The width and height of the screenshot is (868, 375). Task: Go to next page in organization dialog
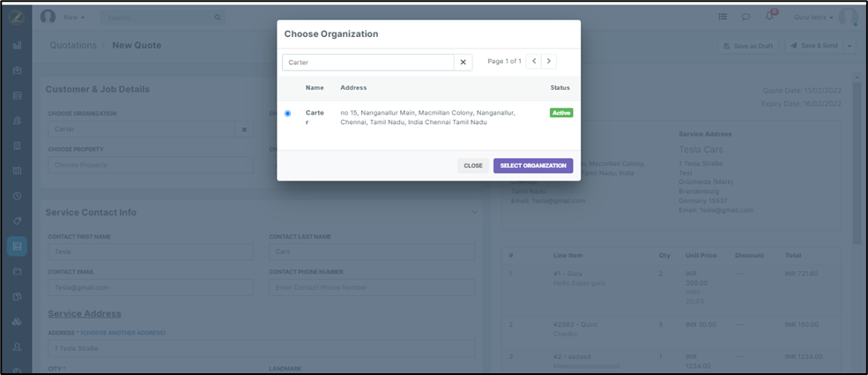tap(549, 61)
